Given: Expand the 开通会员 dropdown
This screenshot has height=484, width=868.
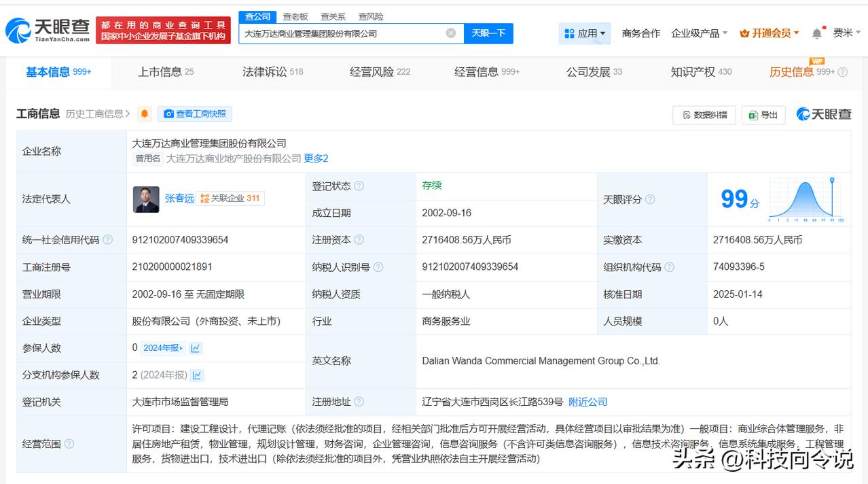Looking at the screenshot, I should (x=770, y=33).
